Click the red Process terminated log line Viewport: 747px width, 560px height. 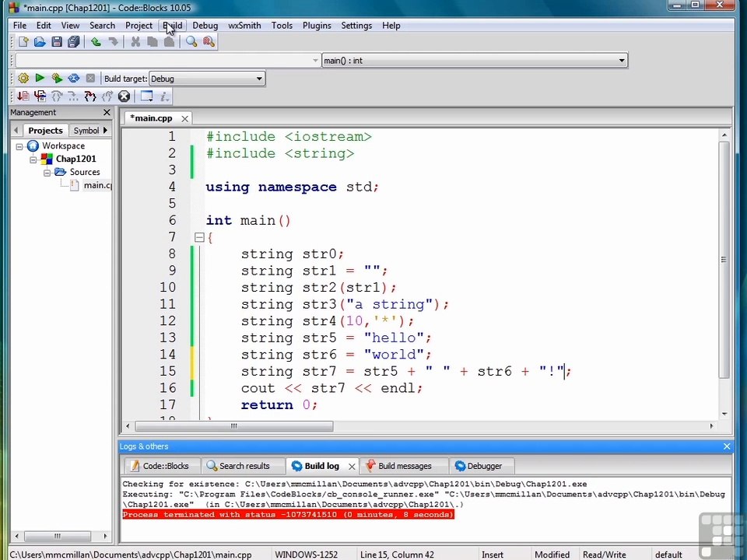[288, 515]
